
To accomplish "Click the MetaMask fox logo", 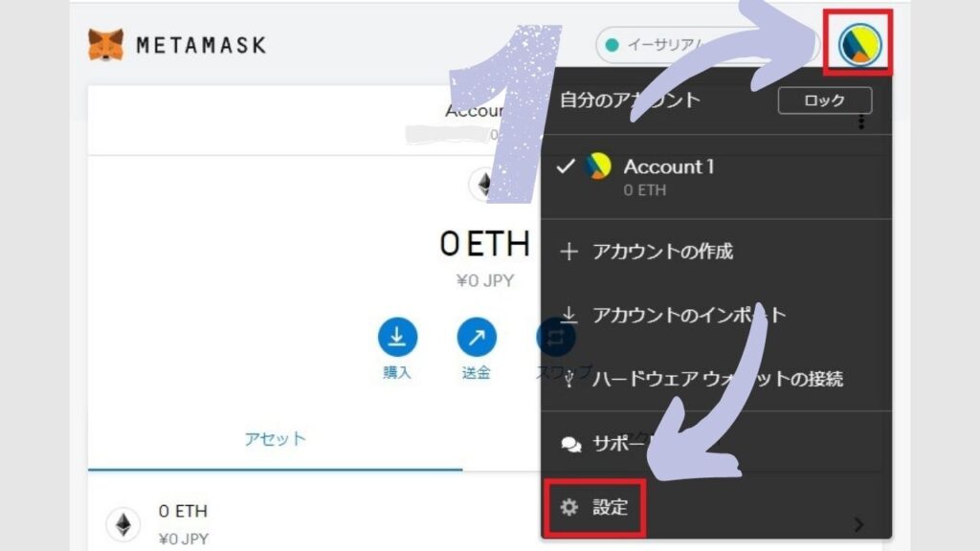I will (105, 45).
